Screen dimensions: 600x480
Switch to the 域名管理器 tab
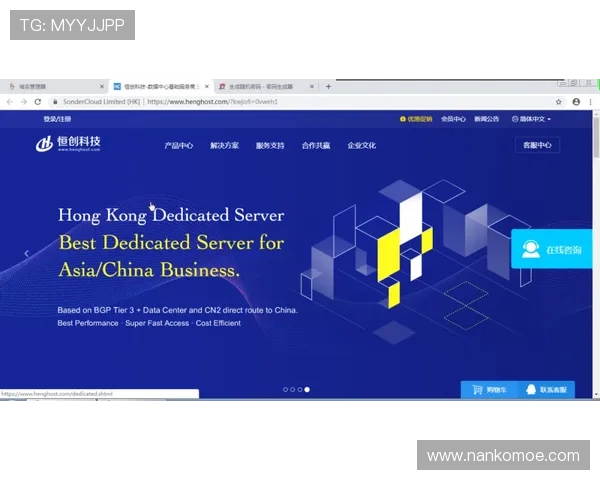pos(54,87)
